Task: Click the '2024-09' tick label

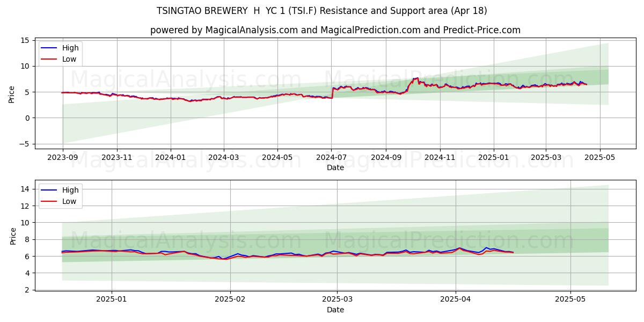Action: [386, 157]
